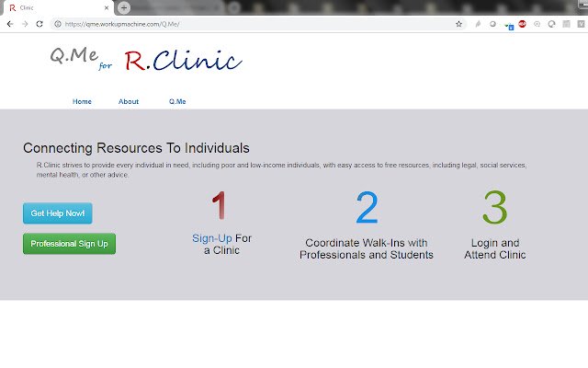Click 'Login and Attend Clinic' text

(x=495, y=248)
